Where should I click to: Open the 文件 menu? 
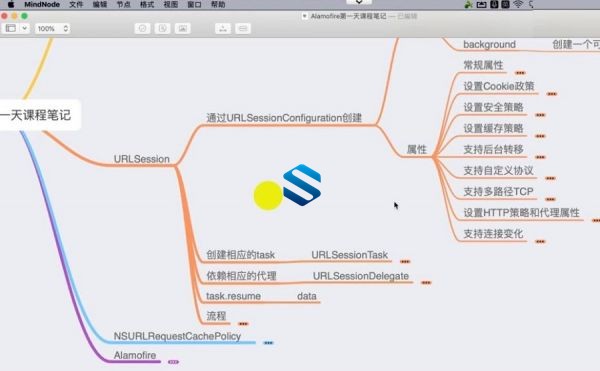tap(76, 5)
